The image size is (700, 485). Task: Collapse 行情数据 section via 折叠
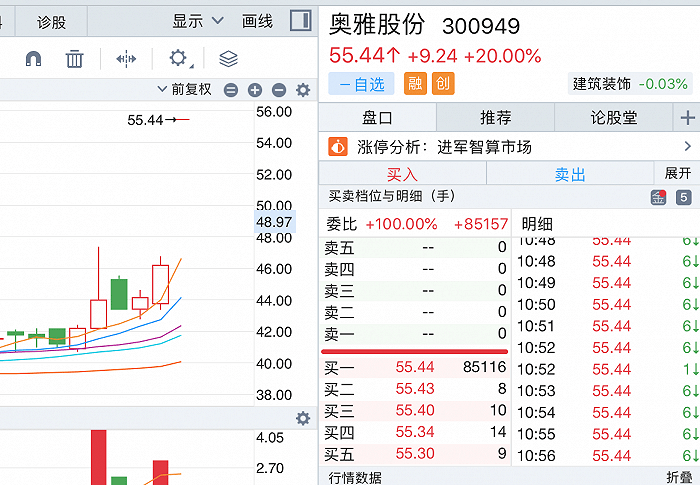[679, 477]
